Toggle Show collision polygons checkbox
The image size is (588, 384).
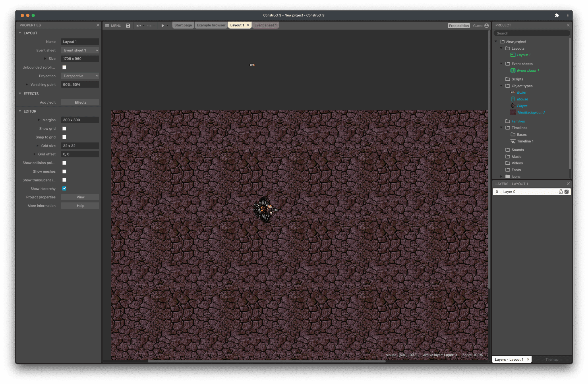64,163
